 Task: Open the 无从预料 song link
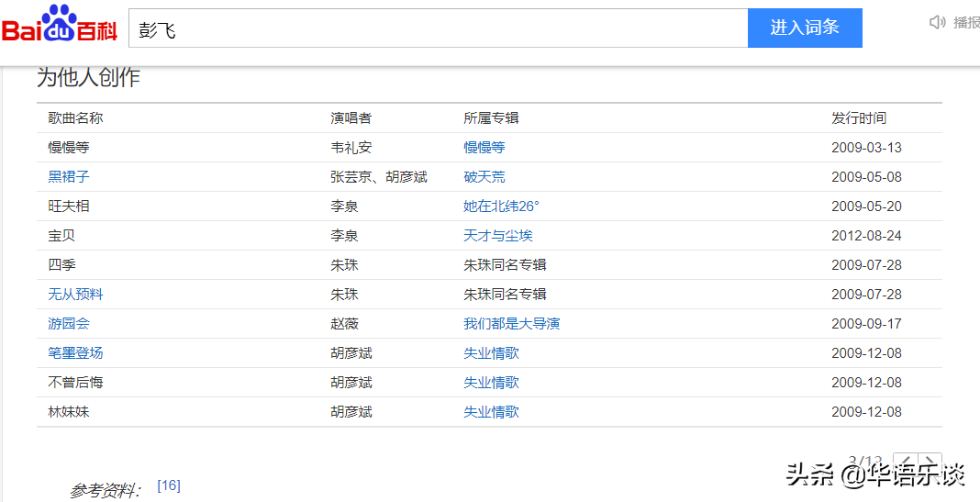coord(75,295)
